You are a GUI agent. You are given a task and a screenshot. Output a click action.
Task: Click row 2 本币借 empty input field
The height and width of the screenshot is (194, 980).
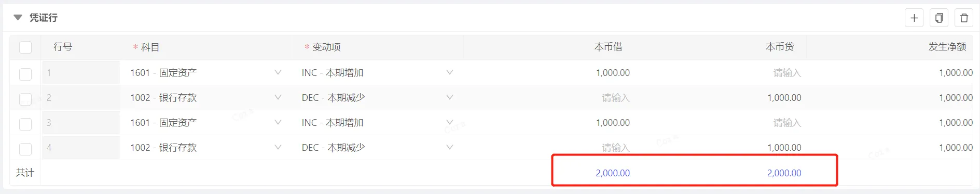(x=549, y=98)
